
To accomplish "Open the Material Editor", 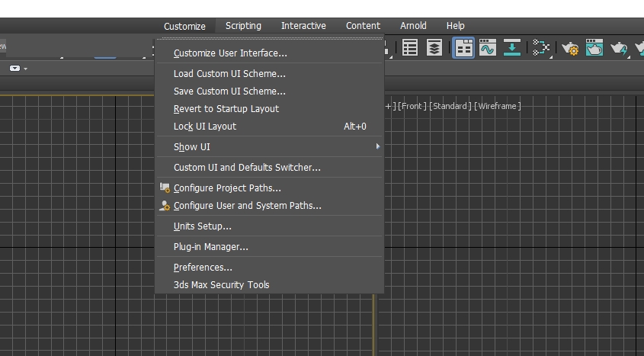I will coord(541,48).
